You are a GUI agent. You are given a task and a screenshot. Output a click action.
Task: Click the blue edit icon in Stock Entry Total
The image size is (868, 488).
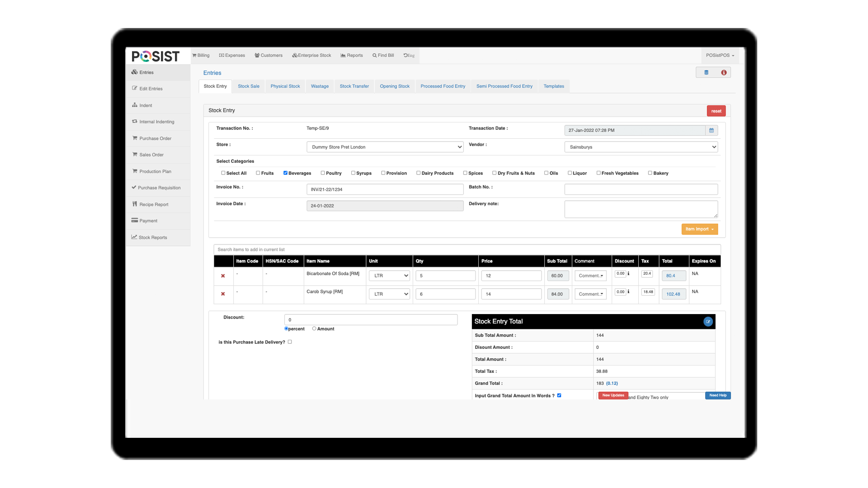pyautogui.click(x=708, y=322)
